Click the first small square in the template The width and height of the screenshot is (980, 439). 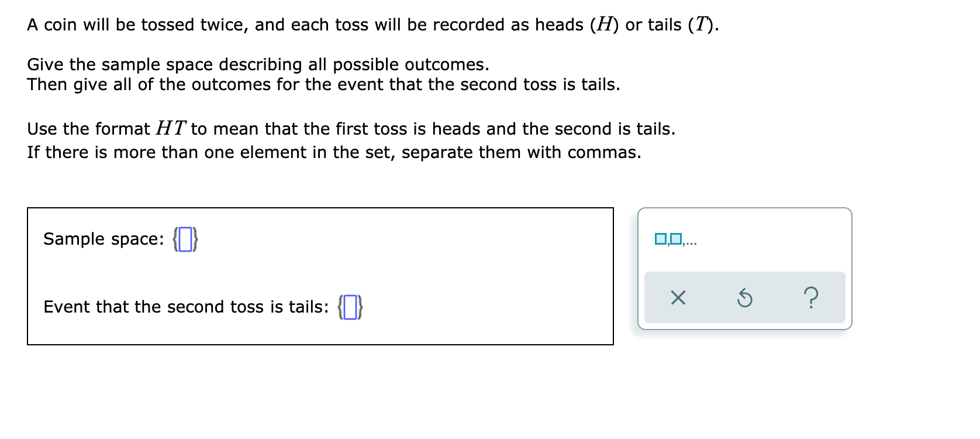click(659, 238)
